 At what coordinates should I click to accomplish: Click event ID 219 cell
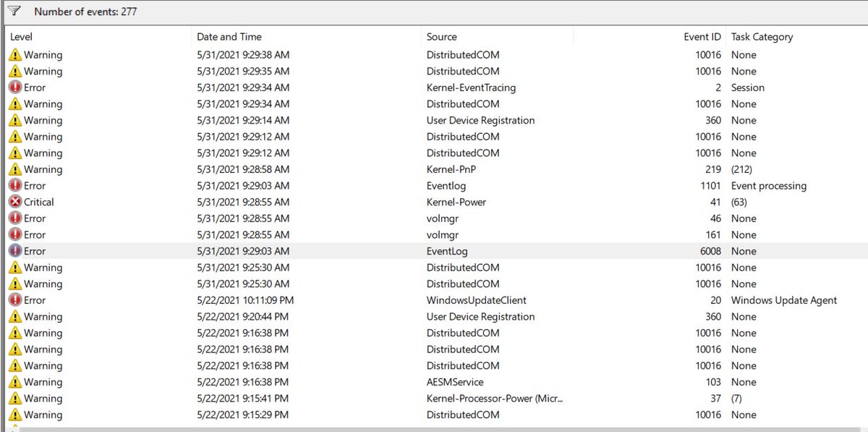(x=713, y=169)
